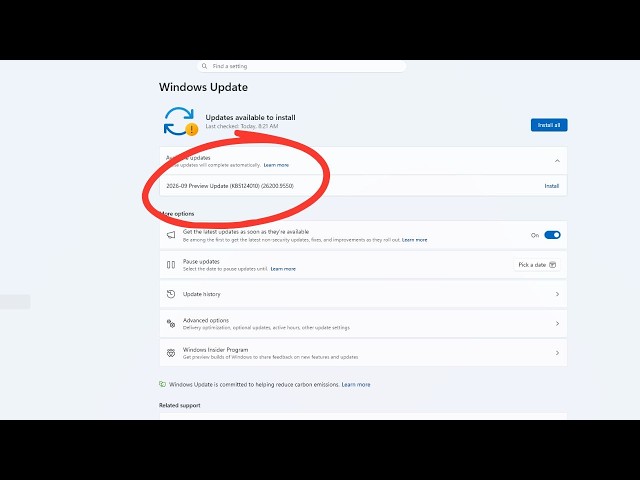The image size is (640, 480).
Task: Click the green carbon emissions leaf icon
Action: (x=162, y=384)
